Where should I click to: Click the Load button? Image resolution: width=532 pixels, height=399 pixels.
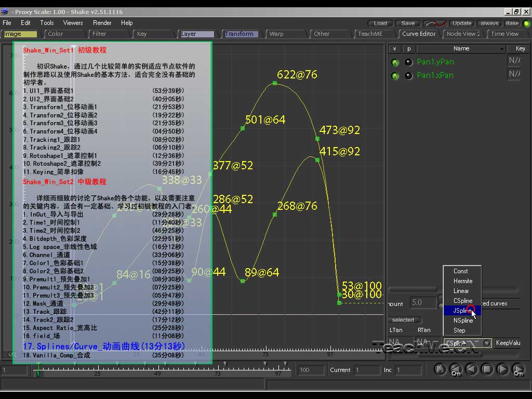pyautogui.click(x=380, y=23)
